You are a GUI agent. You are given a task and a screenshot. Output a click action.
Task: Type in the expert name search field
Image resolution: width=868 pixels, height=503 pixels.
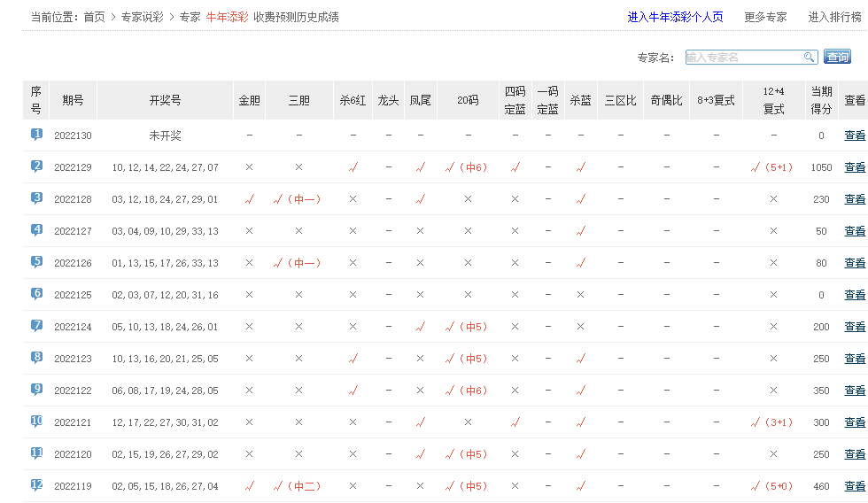pos(744,57)
